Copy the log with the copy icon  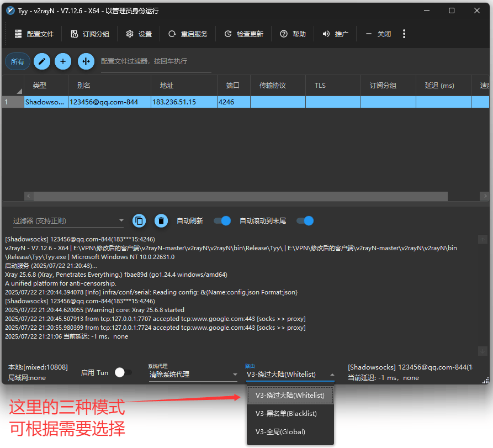click(x=139, y=221)
